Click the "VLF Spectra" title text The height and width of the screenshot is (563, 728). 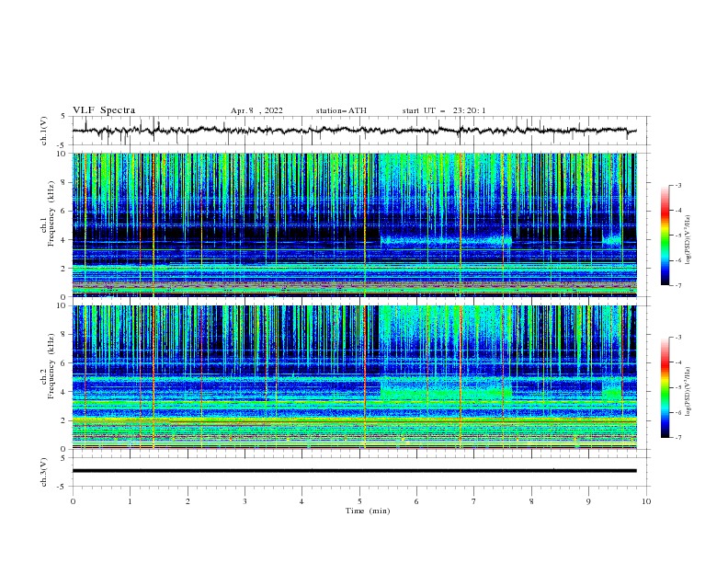[104, 110]
